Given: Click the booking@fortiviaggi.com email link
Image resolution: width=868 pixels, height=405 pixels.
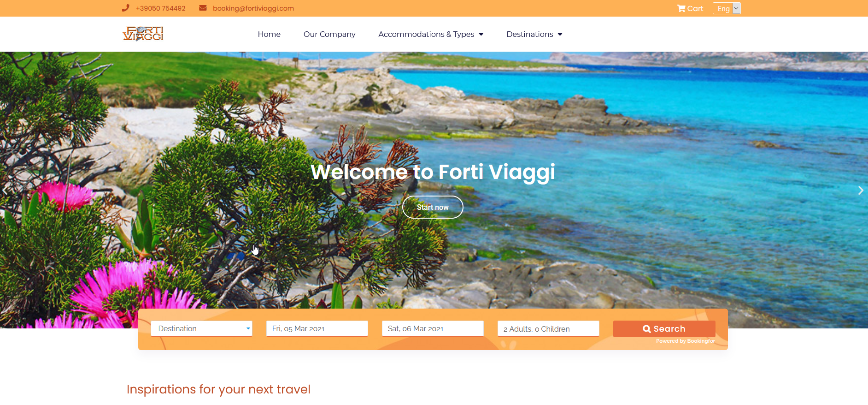Looking at the screenshot, I should coord(253,8).
